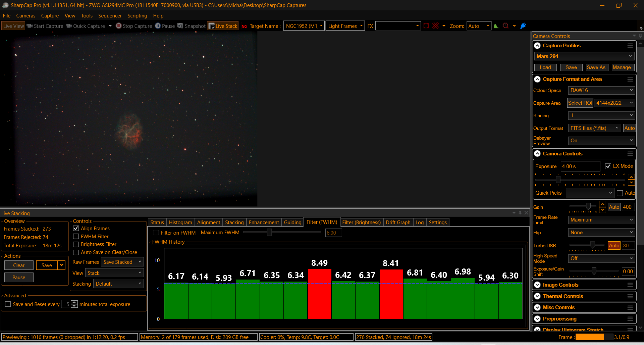Screen dimensions: 644x345
Task: Open the Zoom Auto dropdown
Action: 479,26
